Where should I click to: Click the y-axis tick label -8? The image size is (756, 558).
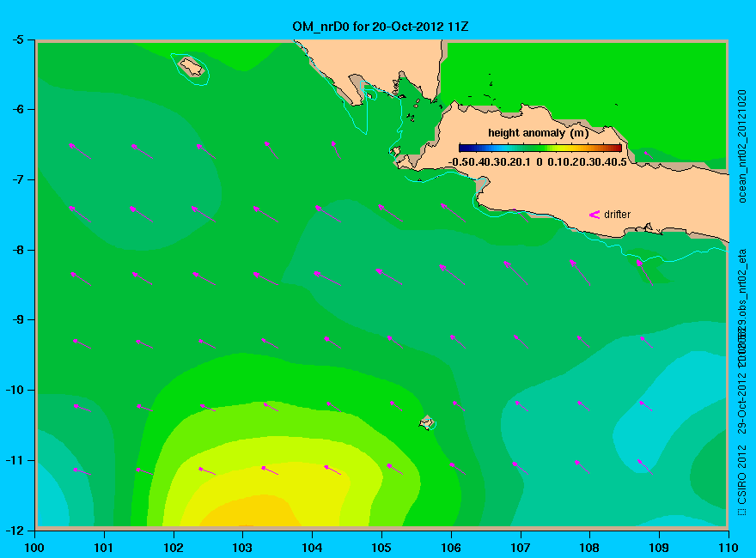point(17,250)
